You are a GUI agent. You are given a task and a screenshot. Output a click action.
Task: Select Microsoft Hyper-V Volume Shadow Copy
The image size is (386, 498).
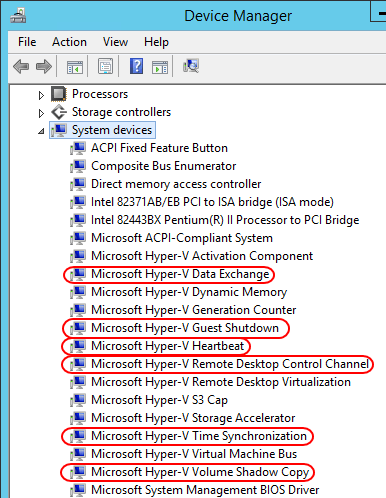[200, 472]
